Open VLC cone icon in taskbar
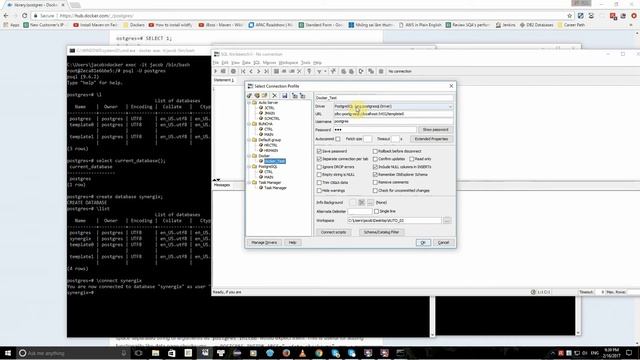Screen dimensions: 640x360 [302, 353]
